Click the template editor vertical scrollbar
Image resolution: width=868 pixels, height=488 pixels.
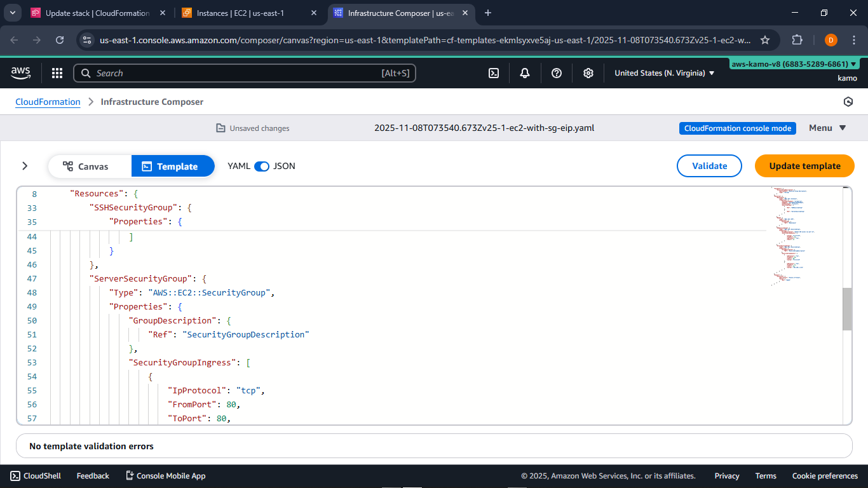[x=846, y=309]
